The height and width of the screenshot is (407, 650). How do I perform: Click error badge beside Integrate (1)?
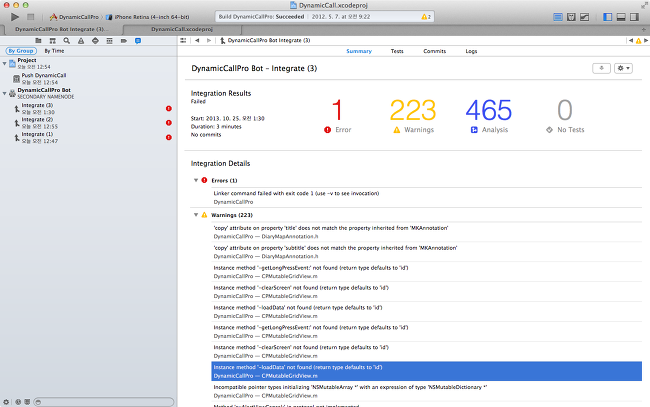pyautogui.click(x=169, y=137)
